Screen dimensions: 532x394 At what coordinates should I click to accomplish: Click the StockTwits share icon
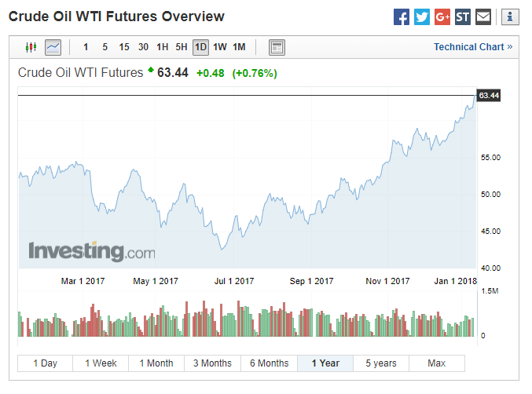point(463,16)
